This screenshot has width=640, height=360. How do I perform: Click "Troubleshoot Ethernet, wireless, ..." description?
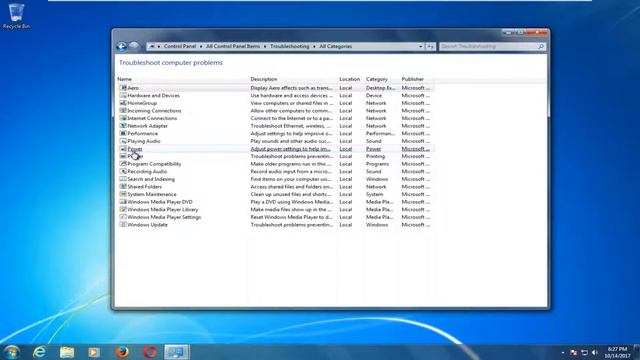coord(291,126)
